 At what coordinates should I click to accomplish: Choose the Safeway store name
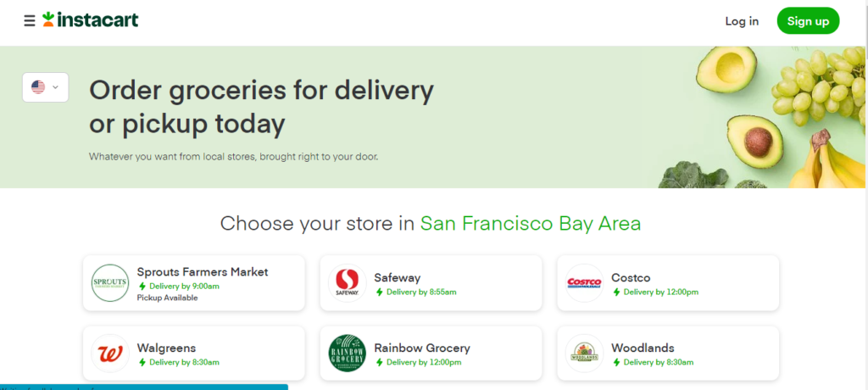point(398,277)
